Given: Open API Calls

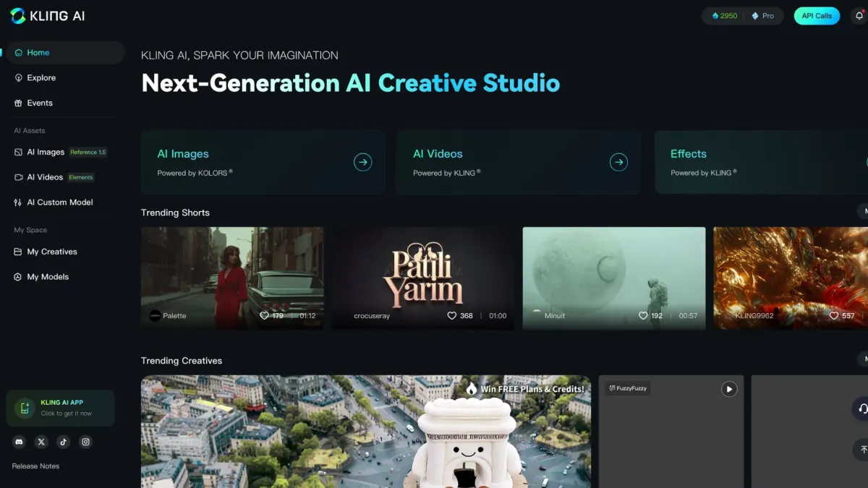Looking at the screenshot, I should 817,16.
